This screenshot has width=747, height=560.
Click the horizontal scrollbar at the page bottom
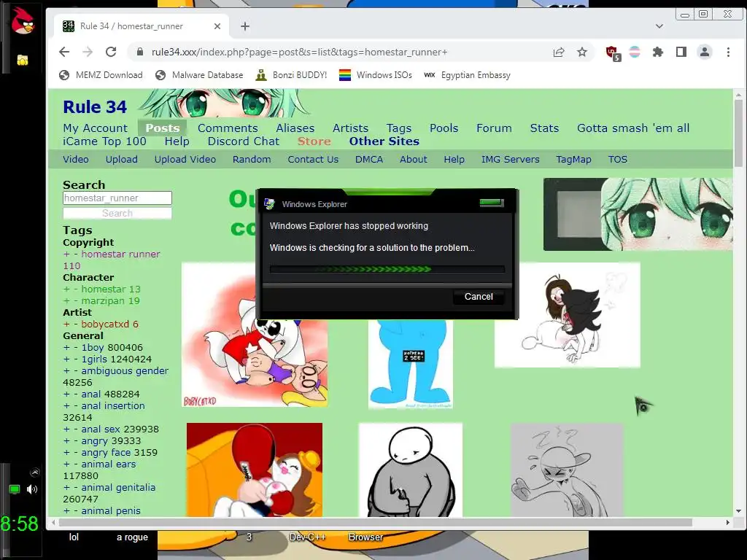pyautogui.click(x=375, y=522)
